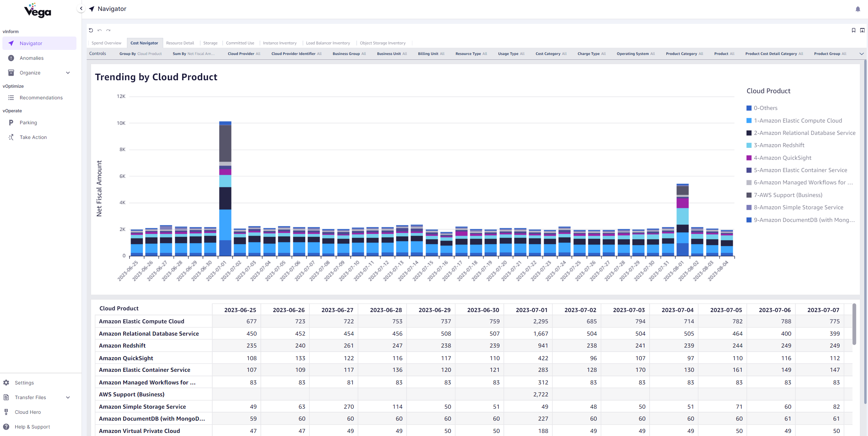868x436 pixels.
Task: Click the Cloud Product table header
Action: coord(119,308)
